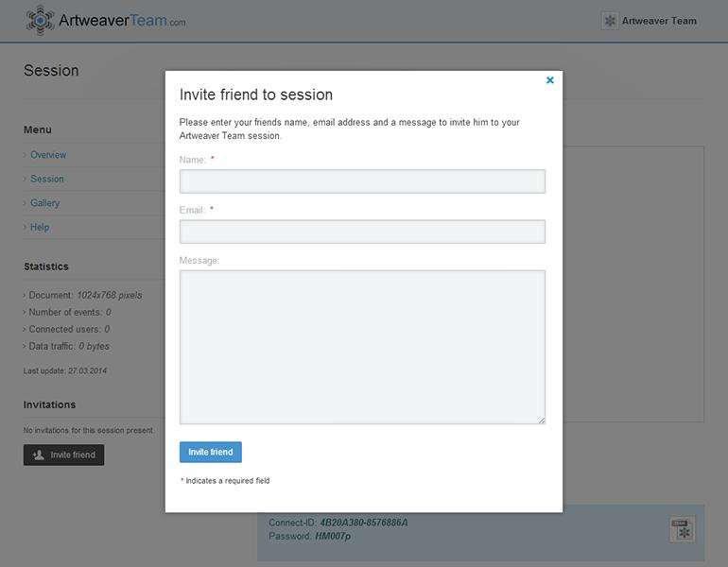Close the Invite friend to session dialog
This screenshot has width=728, height=567.
click(x=550, y=80)
